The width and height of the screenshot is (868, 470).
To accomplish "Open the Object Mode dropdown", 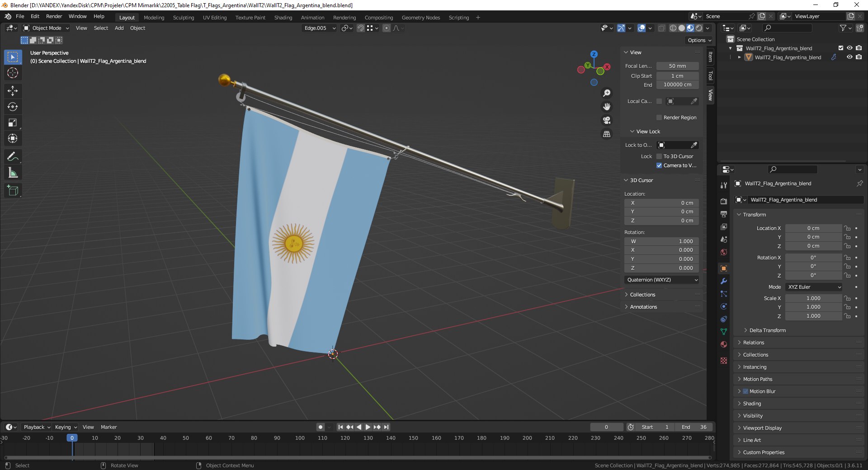I will click(x=46, y=28).
